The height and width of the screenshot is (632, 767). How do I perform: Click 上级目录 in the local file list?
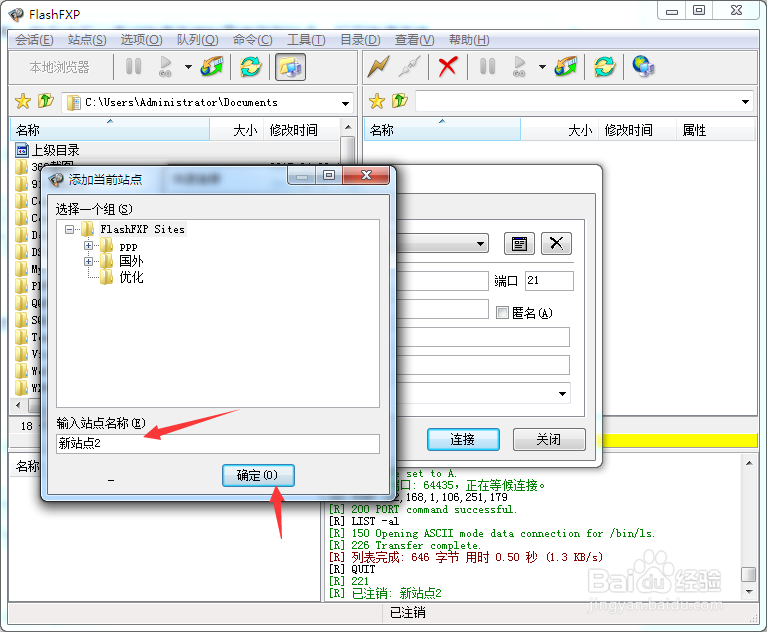[55, 150]
